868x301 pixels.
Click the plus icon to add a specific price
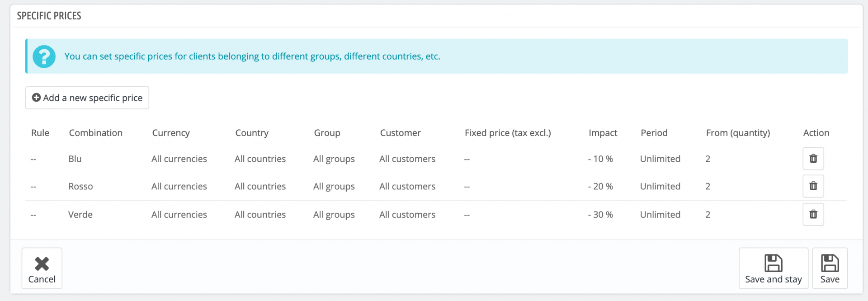[36, 98]
